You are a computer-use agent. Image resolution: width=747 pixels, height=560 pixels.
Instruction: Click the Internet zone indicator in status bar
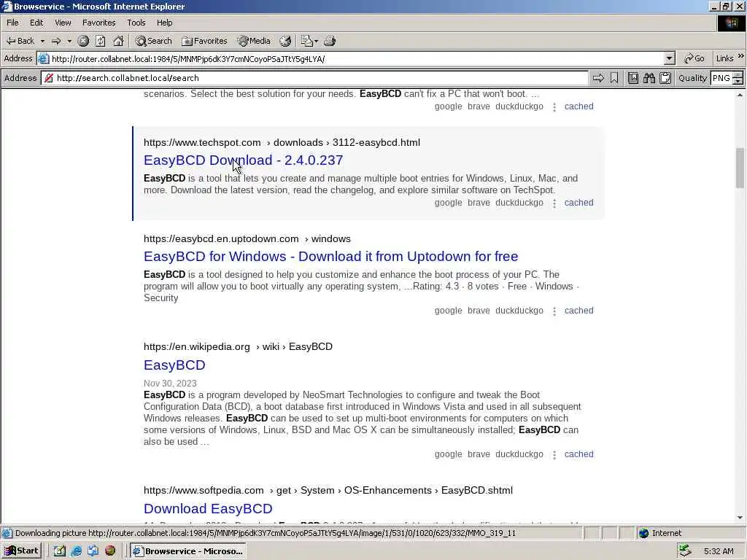click(660, 533)
